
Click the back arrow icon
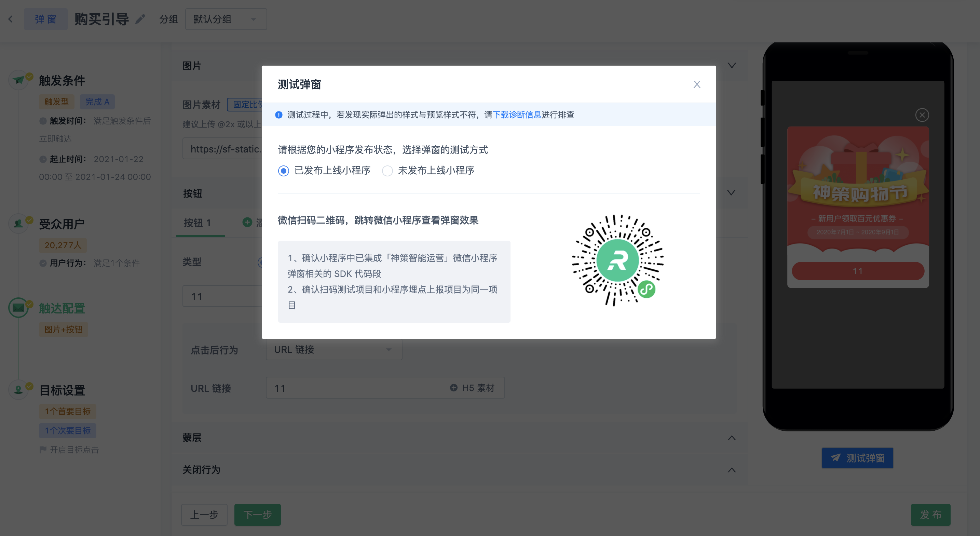11,19
